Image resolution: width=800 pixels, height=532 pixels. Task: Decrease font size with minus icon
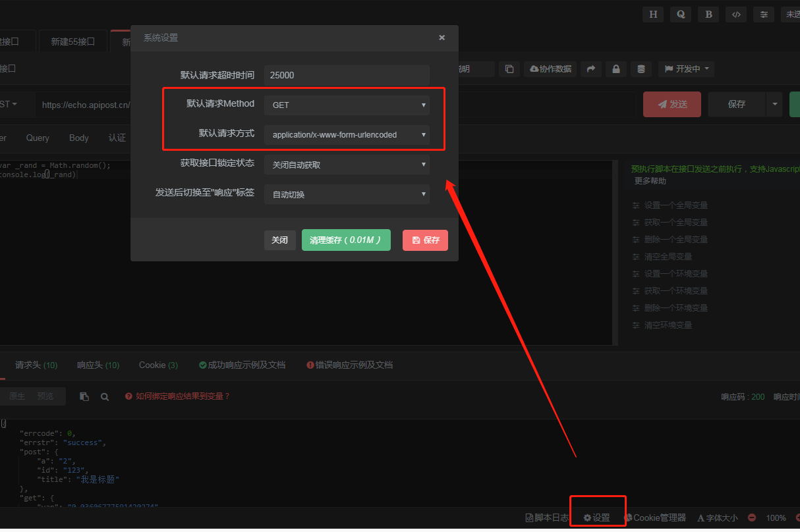tap(752, 518)
